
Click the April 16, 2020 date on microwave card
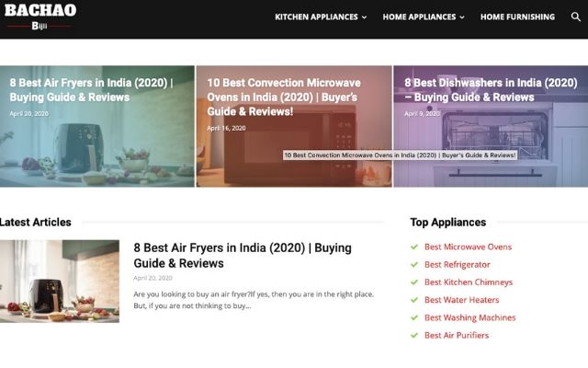[x=226, y=128]
